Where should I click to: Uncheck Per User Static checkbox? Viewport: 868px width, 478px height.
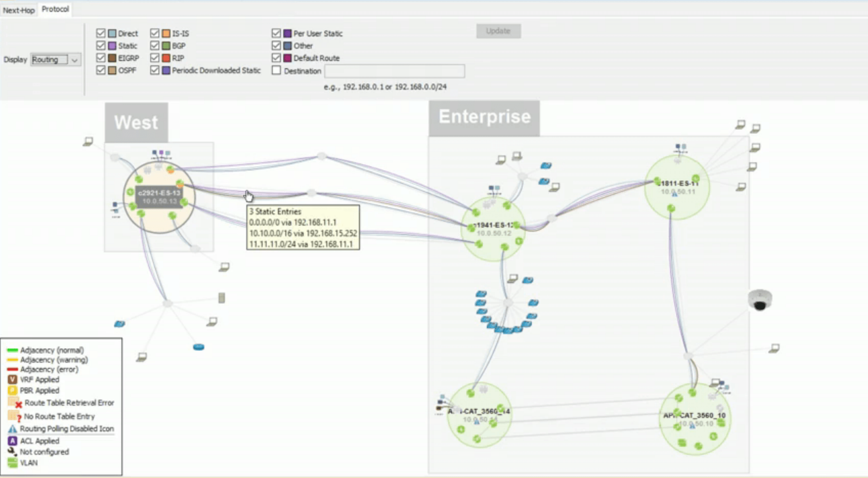click(x=276, y=33)
